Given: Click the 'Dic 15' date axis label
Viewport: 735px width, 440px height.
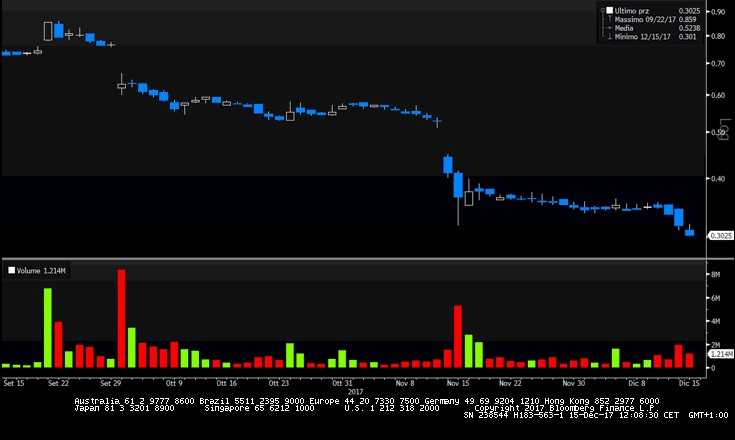Looking at the screenshot, I should click(x=689, y=383).
